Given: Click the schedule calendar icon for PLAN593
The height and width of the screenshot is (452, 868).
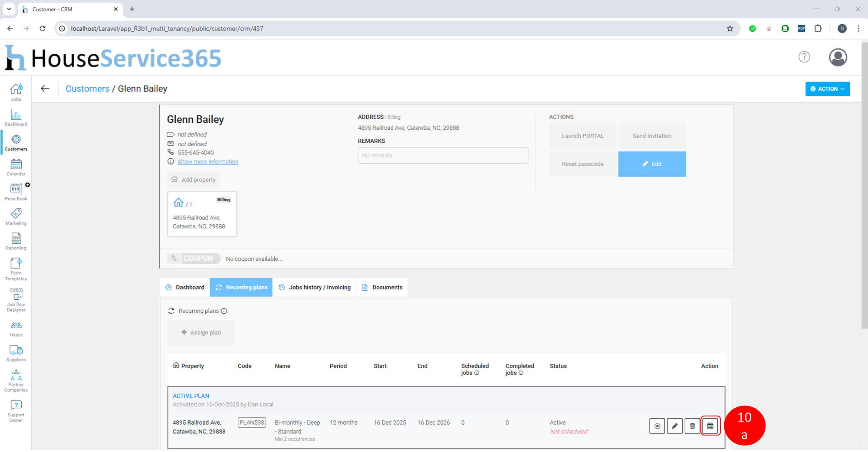Looking at the screenshot, I should tap(710, 426).
